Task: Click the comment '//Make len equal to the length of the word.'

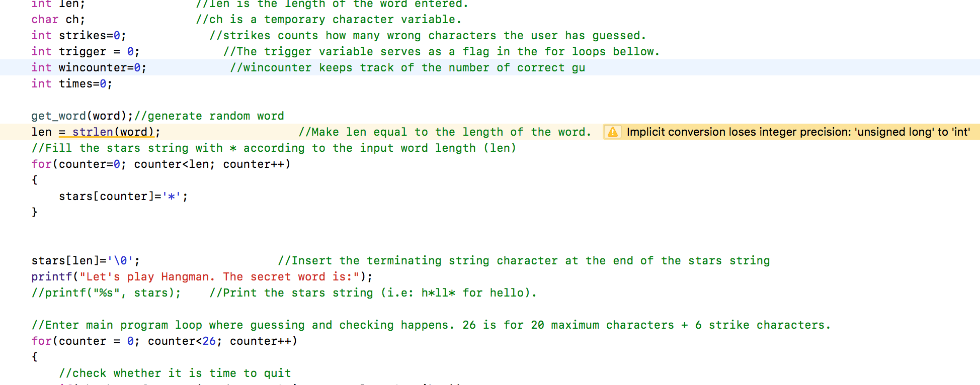Action: point(445,132)
